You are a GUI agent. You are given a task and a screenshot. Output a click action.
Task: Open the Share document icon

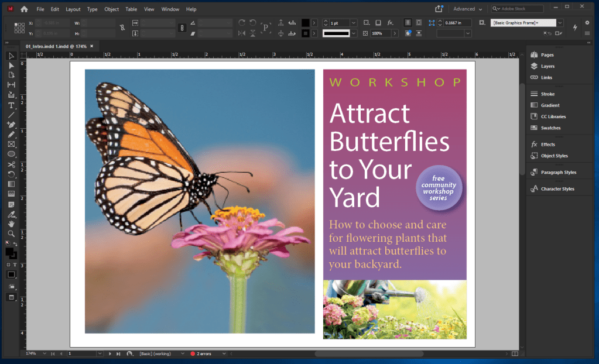[x=439, y=9]
